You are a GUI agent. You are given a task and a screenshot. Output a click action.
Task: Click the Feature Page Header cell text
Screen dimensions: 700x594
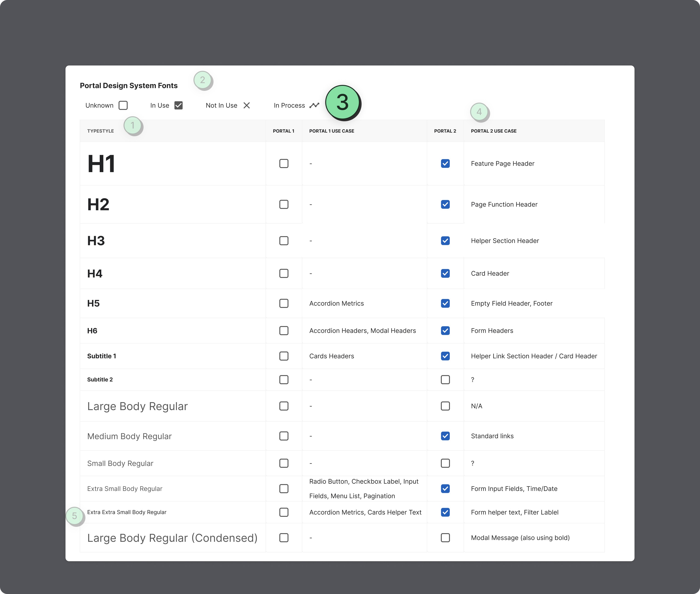(502, 164)
